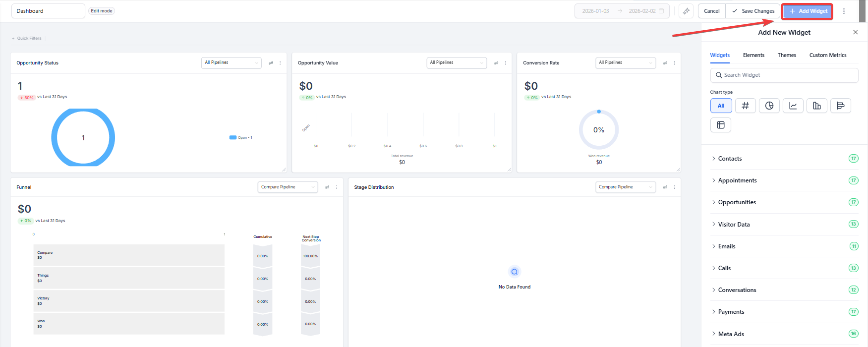Viewport: 868px width, 347px height.
Task: Filter widgets by number chart type
Action: coord(745,106)
